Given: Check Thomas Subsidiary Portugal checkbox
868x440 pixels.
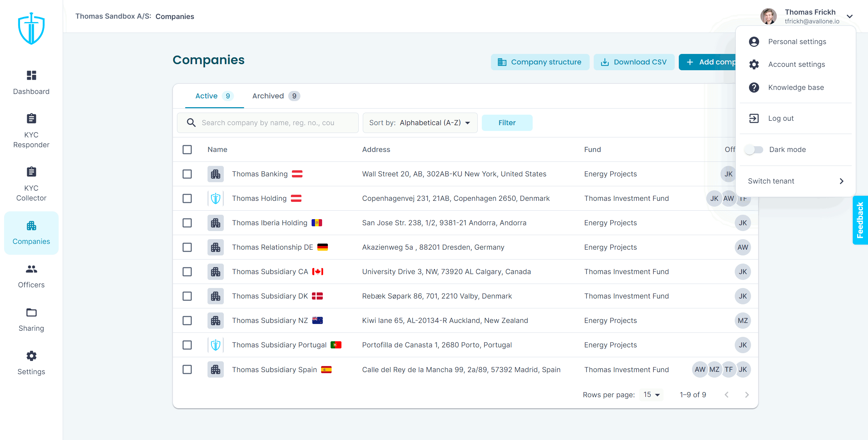Looking at the screenshot, I should click(x=187, y=345).
